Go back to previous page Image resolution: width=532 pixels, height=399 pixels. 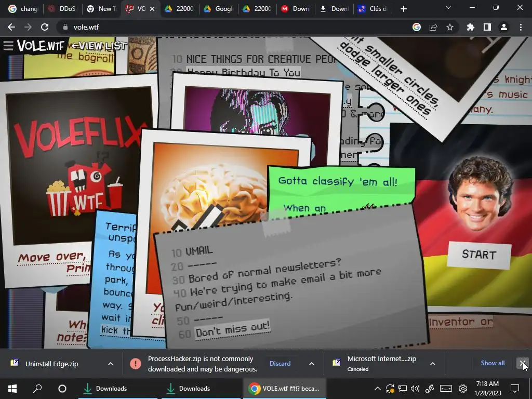coord(11,27)
